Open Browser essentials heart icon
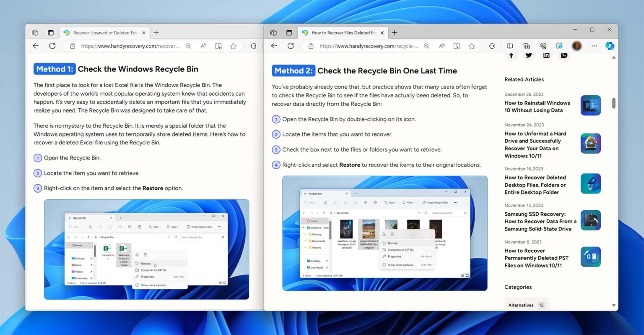Image resolution: width=644 pixels, height=335 pixels. (x=543, y=46)
